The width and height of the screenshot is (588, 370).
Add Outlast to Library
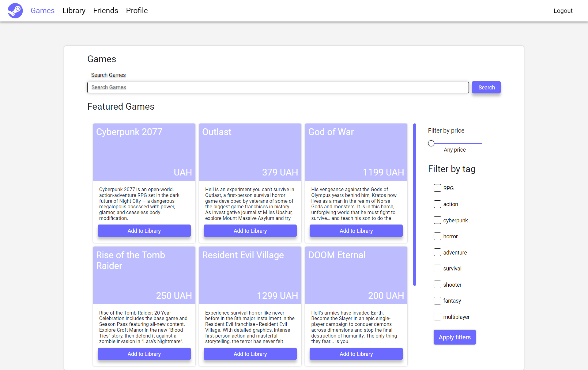[x=250, y=231]
